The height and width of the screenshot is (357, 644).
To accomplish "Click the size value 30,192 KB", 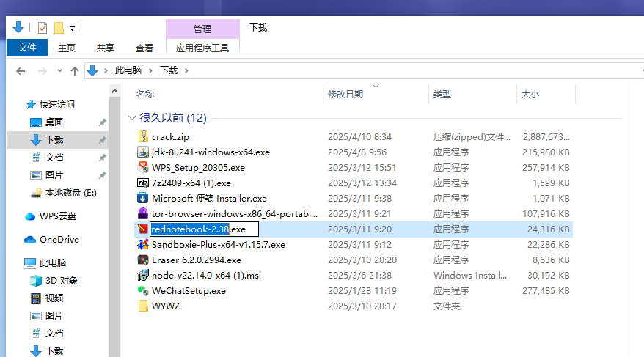I will point(549,276).
